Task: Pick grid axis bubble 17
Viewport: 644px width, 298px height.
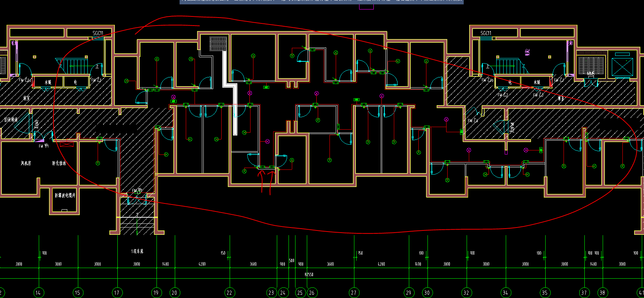Action: [x=117, y=293]
